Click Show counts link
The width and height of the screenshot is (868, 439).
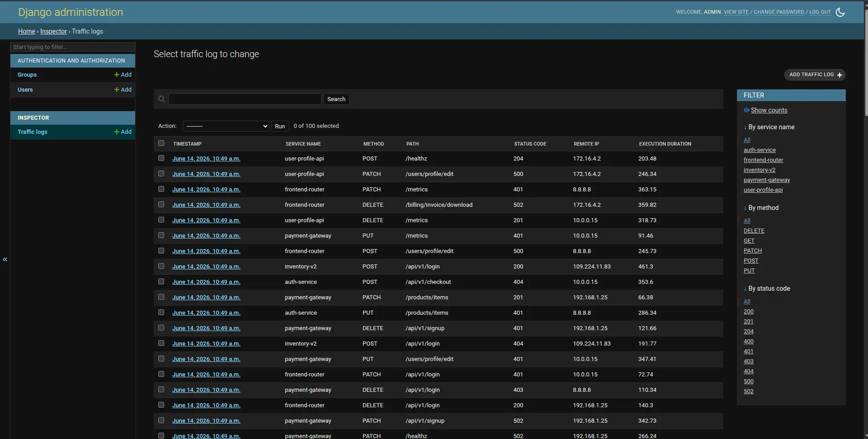click(769, 110)
